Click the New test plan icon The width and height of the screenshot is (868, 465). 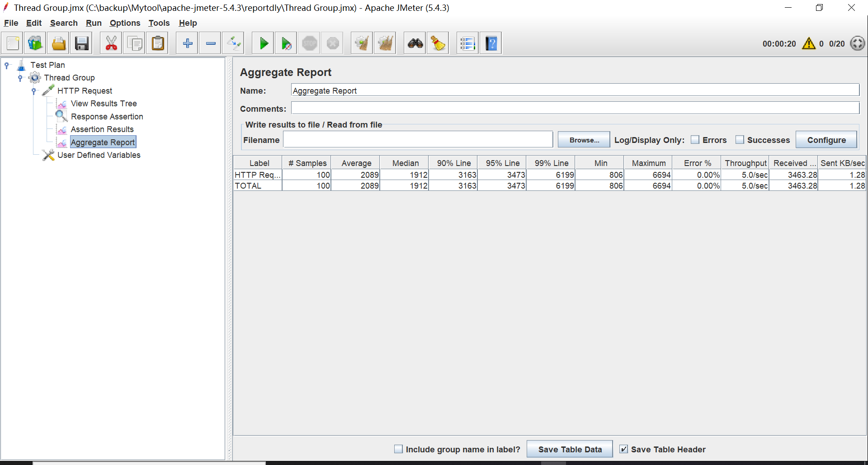(13, 43)
